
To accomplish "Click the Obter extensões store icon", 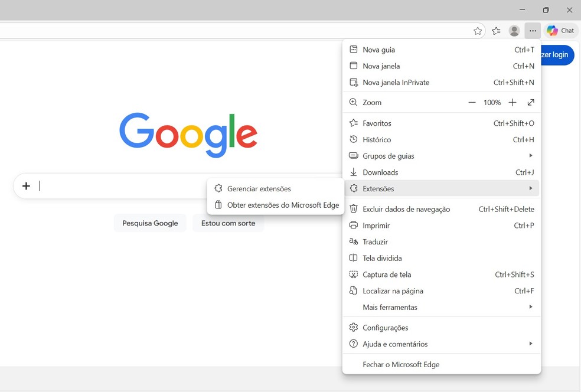I will pos(218,205).
